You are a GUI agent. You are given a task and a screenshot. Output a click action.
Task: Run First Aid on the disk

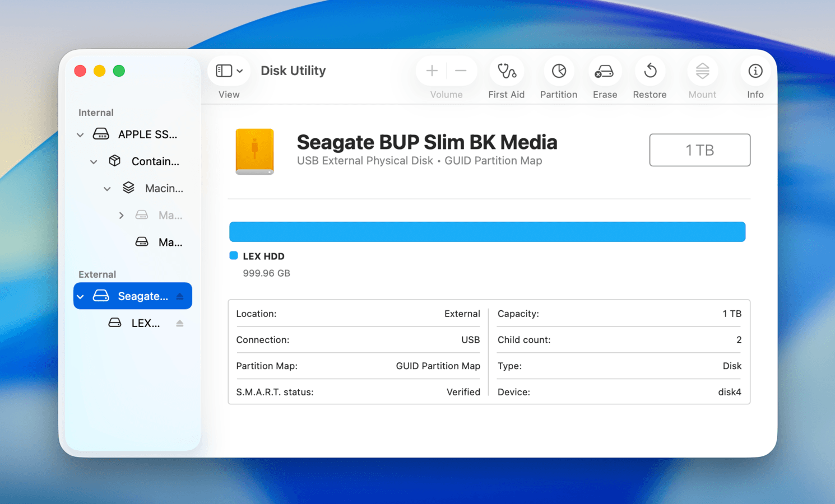tap(507, 71)
